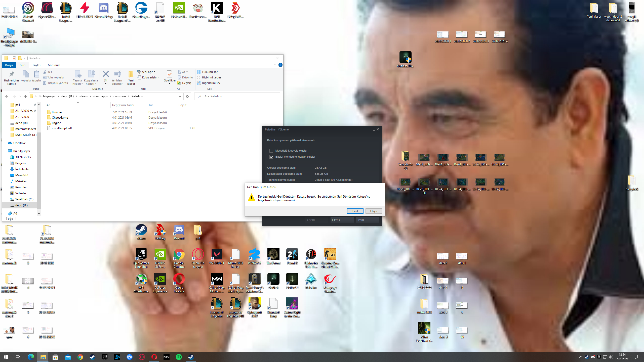
Task: Click the Windows Start button
Action: [6, 357]
